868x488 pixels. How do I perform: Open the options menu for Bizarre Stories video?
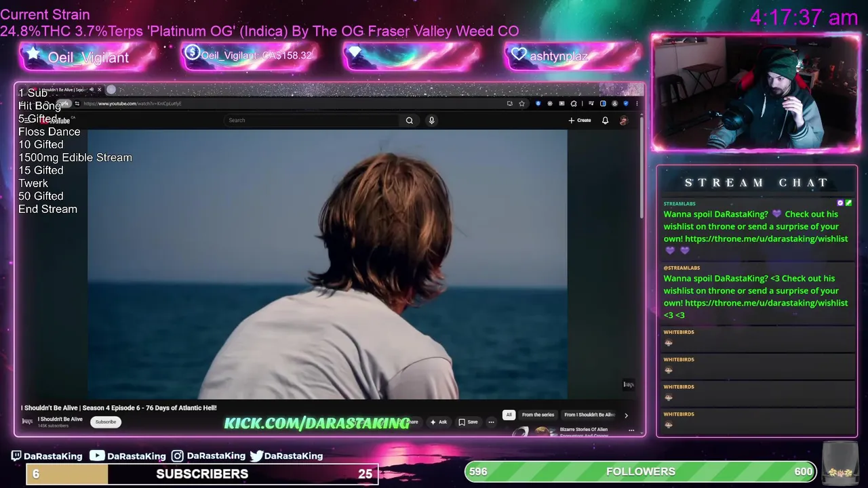[x=631, y=430]
